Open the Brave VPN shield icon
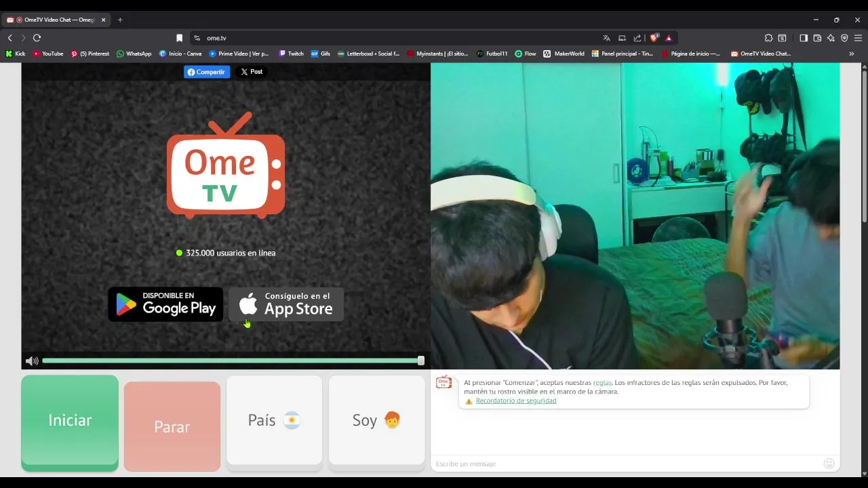The image size is (868, 488). coord(844,38)
